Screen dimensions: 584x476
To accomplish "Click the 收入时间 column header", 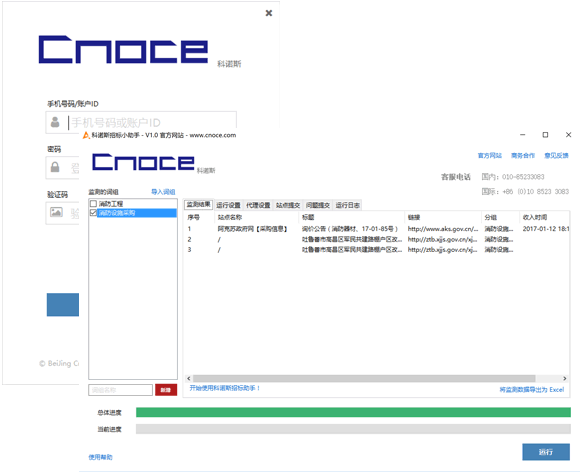I will 544,217.
